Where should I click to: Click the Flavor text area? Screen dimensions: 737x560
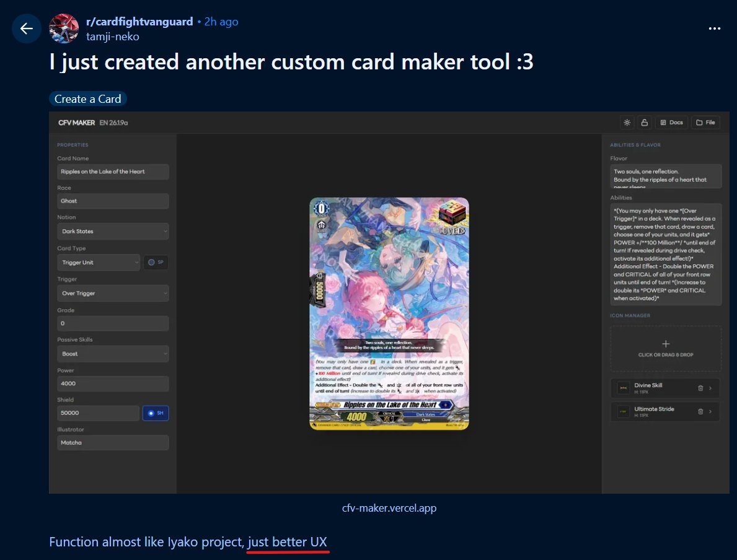(666, 176)
